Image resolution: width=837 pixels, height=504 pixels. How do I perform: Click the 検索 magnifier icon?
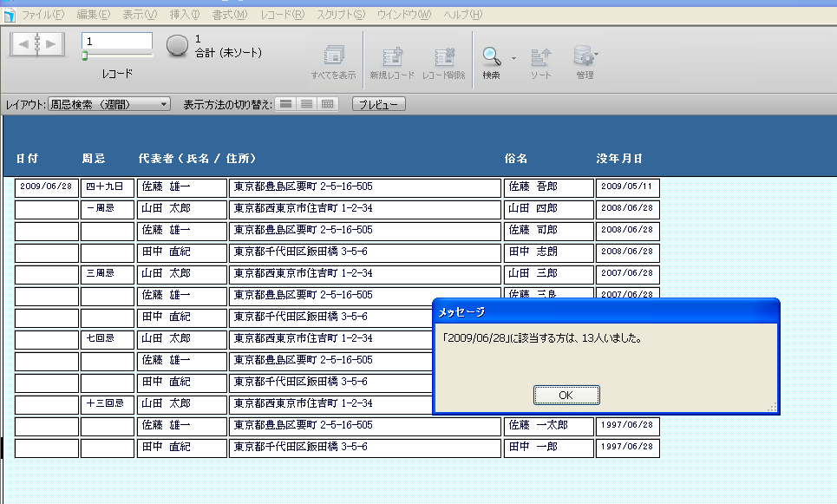pos(492,56)
